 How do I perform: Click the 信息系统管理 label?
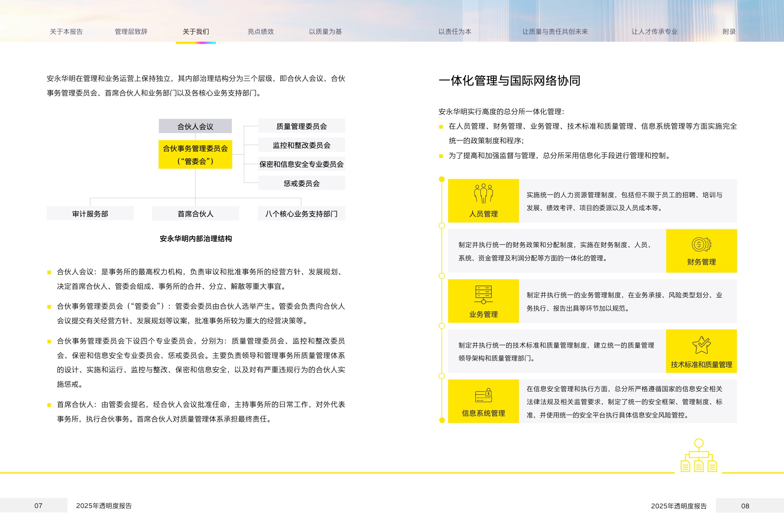tap(483, 413)
